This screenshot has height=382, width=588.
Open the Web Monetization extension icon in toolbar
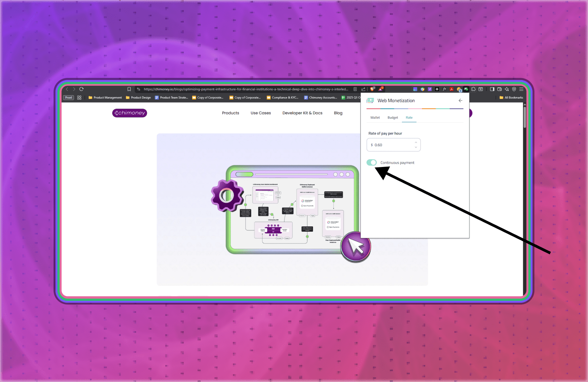point(466,89)
